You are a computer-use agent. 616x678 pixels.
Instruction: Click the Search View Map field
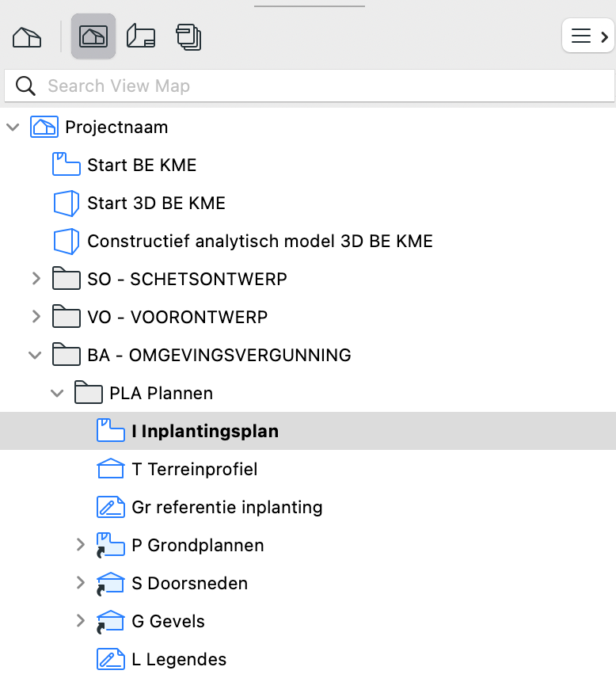[310, 86]
